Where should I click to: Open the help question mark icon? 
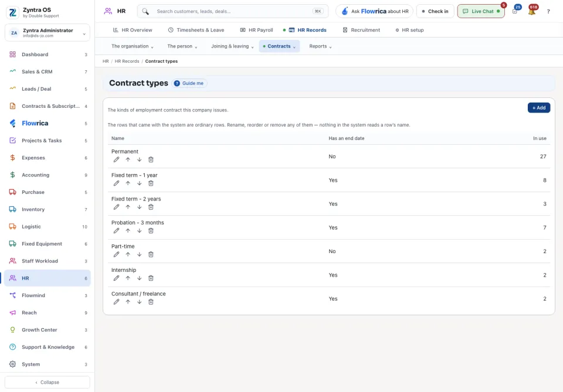point(548,12)
